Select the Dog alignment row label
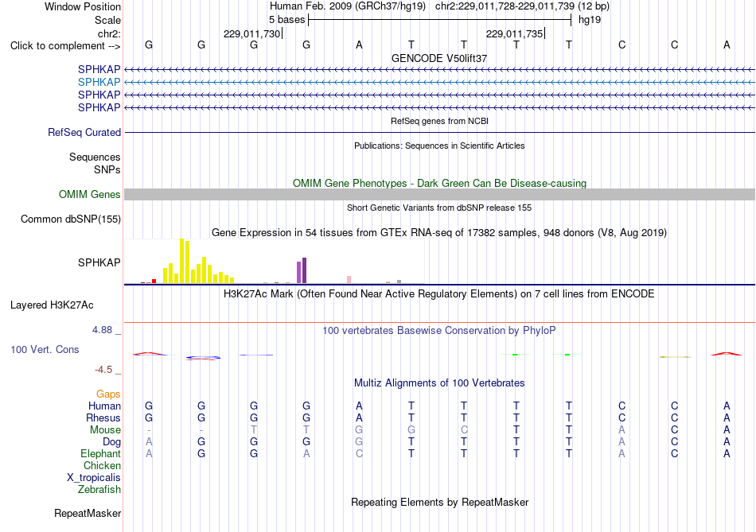This screenshot has height=532, width=756. click(x=111, y=442)
